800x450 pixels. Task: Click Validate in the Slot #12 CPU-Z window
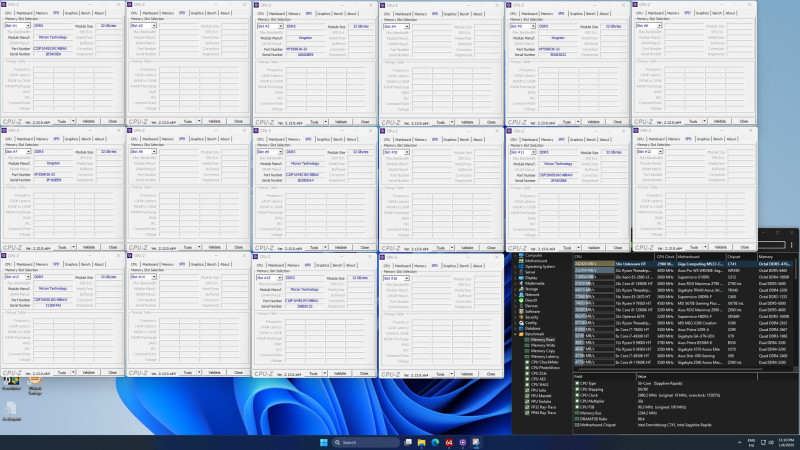pos(720,247)
